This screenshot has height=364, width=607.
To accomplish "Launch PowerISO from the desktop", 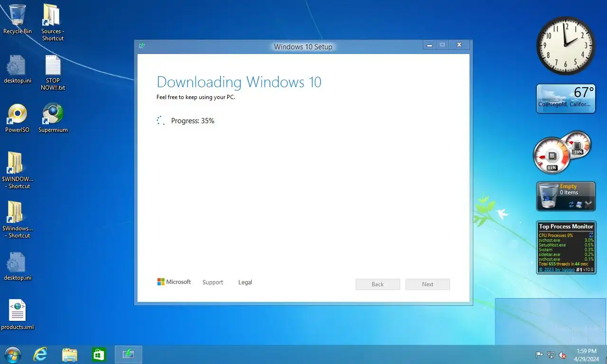I will pos(18,118).
